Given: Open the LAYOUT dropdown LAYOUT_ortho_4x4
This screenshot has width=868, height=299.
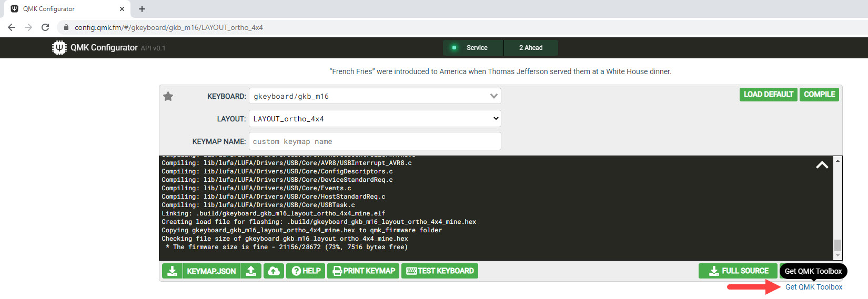Looking at the screenshot, I should pyautogui.click(x=375, y=119).
